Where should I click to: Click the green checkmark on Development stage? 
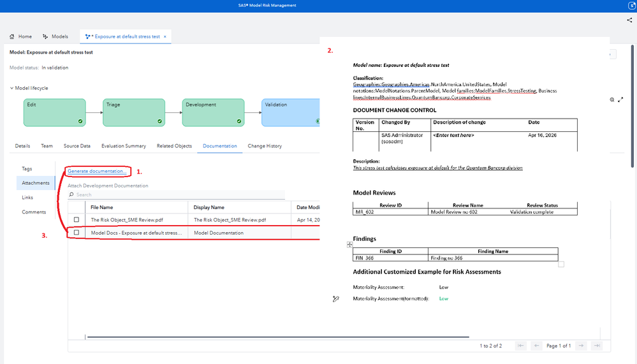[239, 121]
